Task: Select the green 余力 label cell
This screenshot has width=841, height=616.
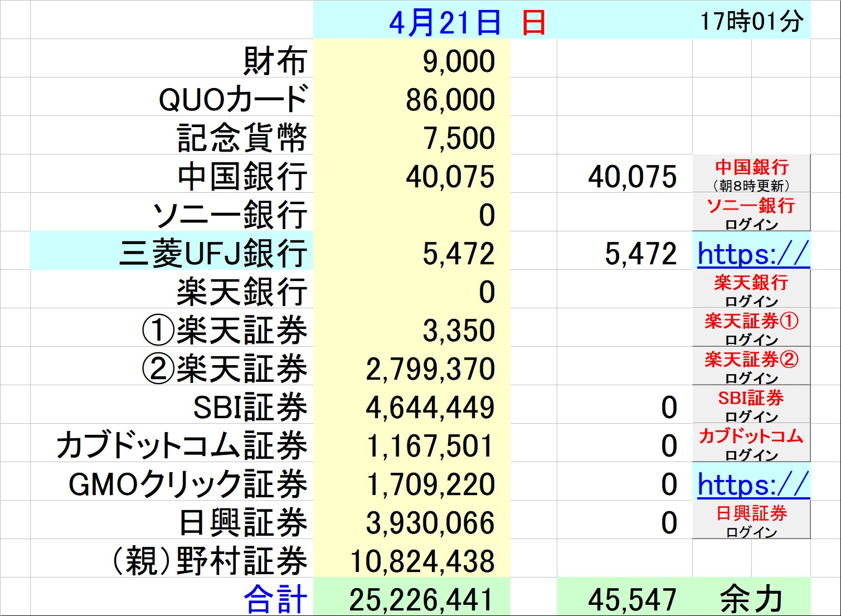Action: [751, 596]
